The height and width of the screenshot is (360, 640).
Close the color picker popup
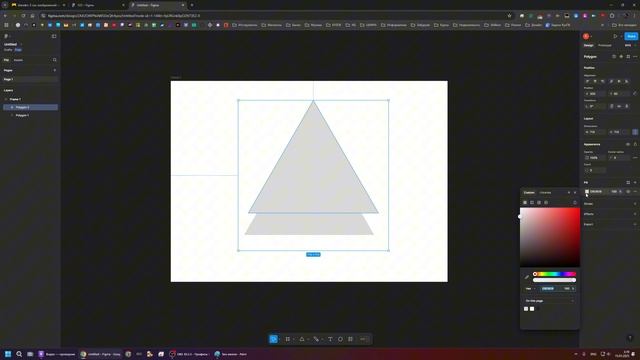point(575,193)
